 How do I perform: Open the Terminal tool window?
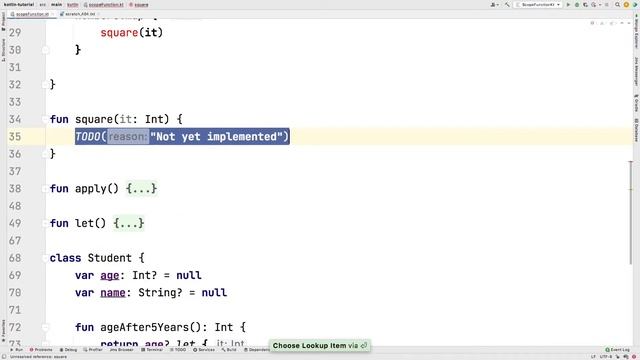tap(152, 350)
